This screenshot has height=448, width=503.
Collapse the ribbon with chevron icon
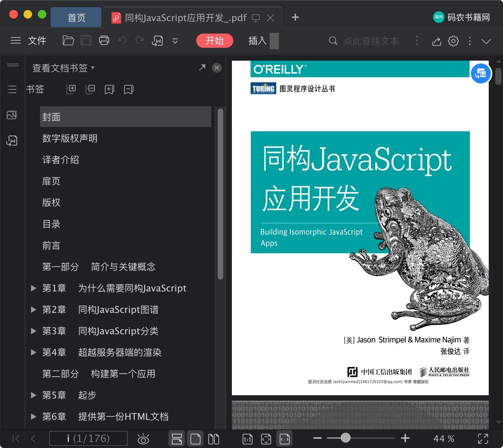486,41
